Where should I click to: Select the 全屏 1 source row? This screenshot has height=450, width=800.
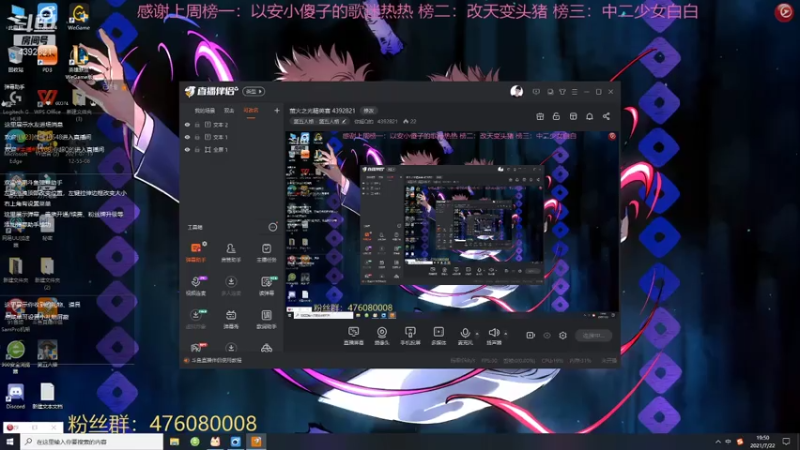231,149
